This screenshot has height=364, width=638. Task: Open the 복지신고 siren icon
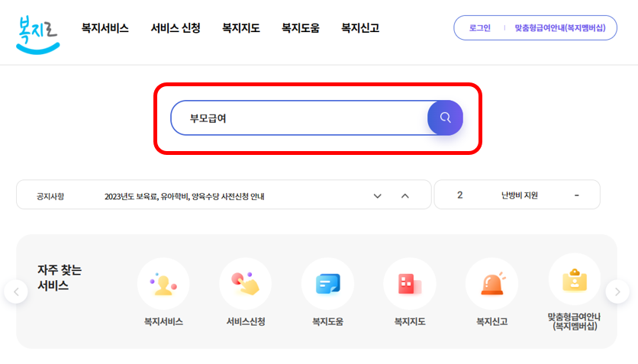tap(492, 284)
